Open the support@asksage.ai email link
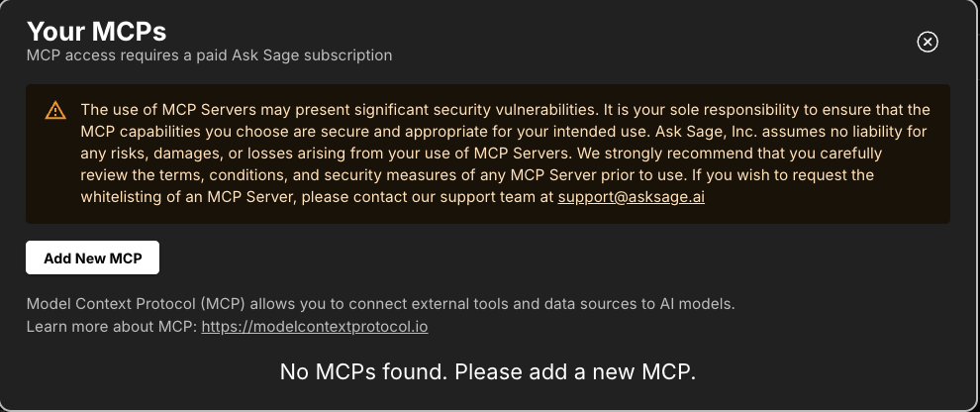The height and width of the screenshot is (412, 980). (632, 197)
